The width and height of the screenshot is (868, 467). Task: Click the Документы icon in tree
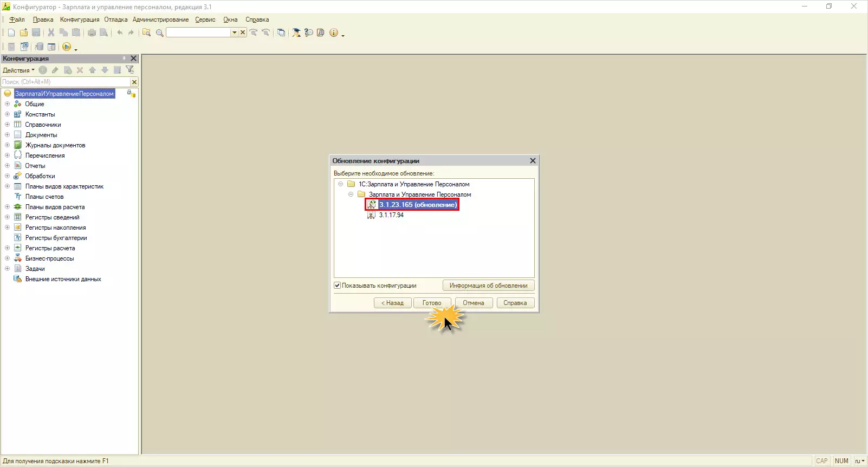point(18,135)
